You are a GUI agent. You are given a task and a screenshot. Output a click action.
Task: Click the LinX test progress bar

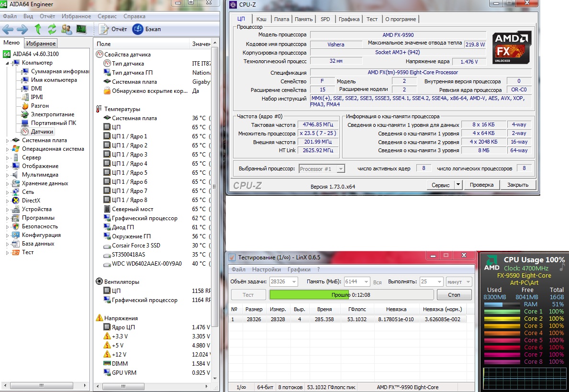351,295
